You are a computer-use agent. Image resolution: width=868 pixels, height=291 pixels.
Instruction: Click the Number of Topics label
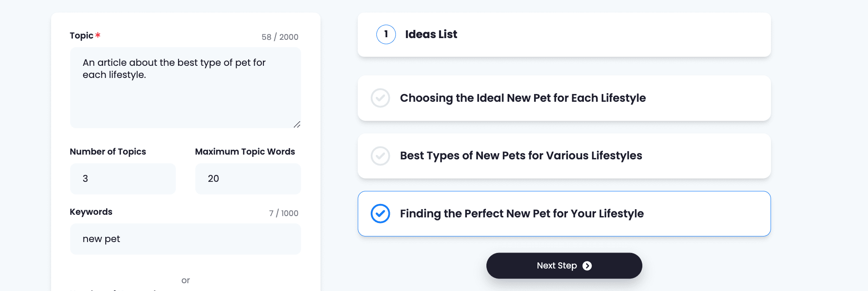[108, 152]
